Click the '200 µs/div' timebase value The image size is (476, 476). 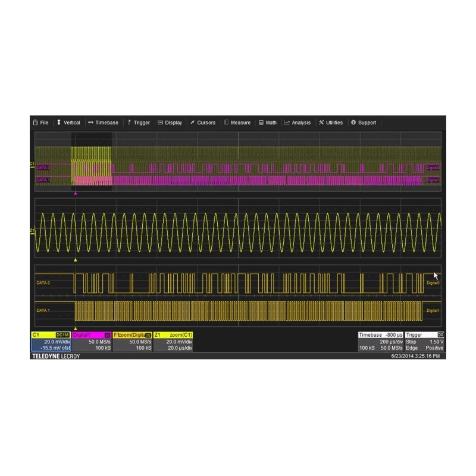391,342
